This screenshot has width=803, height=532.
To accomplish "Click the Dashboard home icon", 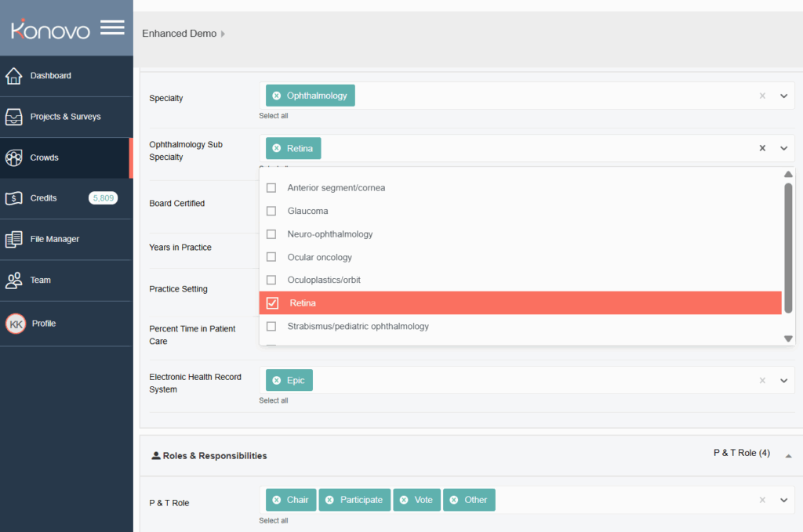I will pyautogui.click(x=13, y=76).
